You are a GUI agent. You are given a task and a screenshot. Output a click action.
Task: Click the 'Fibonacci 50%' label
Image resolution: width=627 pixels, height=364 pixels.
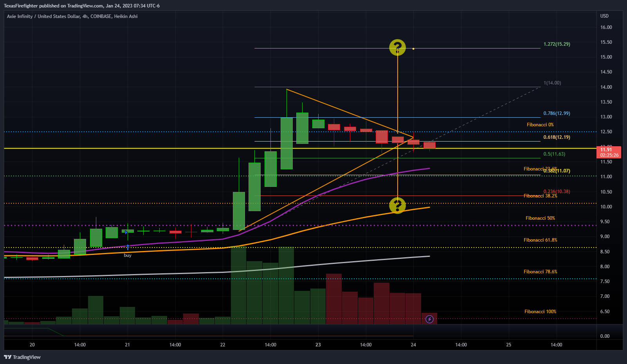pyautogui.click(x=540, y=218)
